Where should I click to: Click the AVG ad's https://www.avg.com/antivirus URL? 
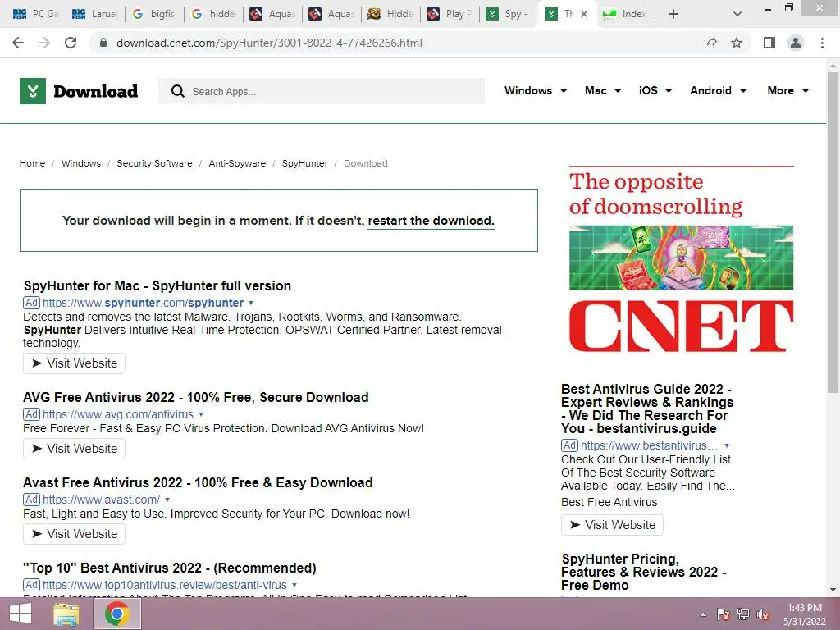pos(118,414)
